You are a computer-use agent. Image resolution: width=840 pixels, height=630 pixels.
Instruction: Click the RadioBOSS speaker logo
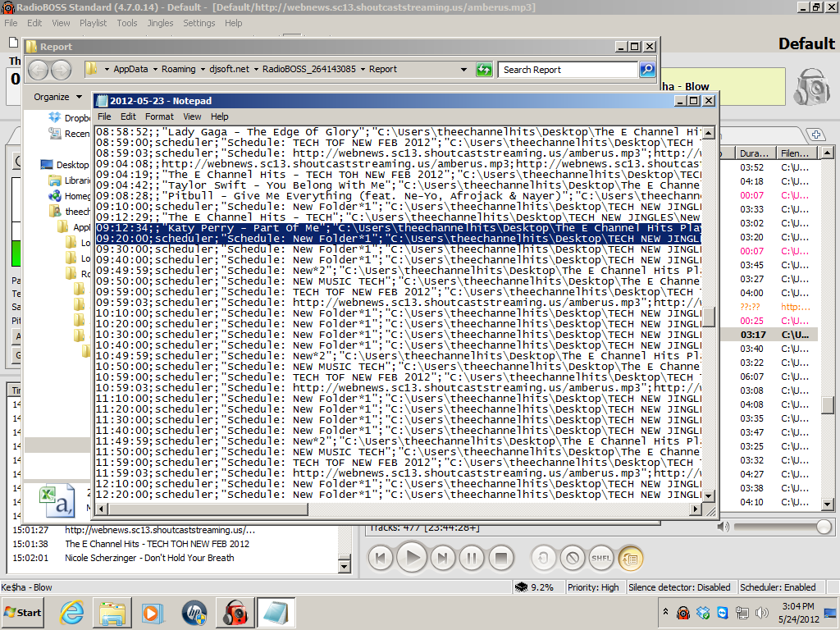point(812,86)
